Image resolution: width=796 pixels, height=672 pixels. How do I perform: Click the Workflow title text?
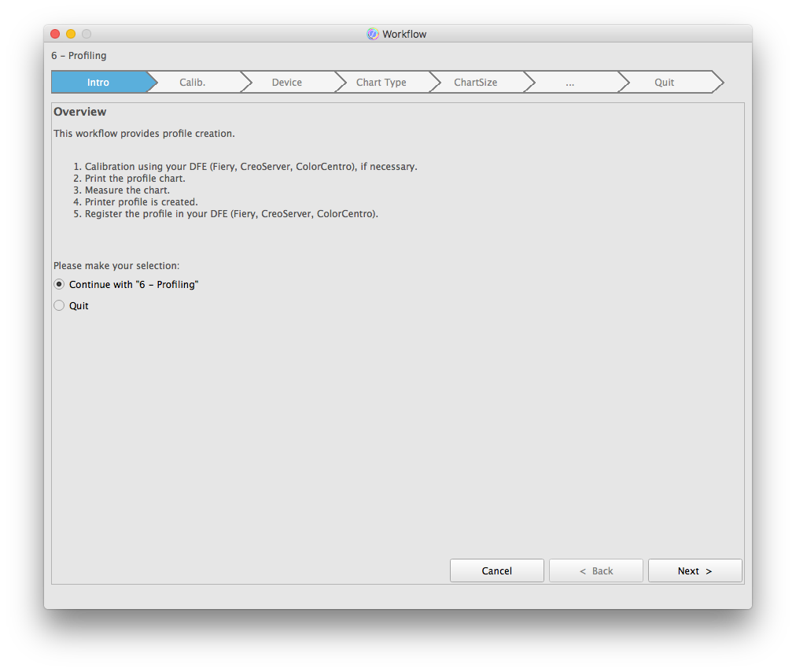404,34
